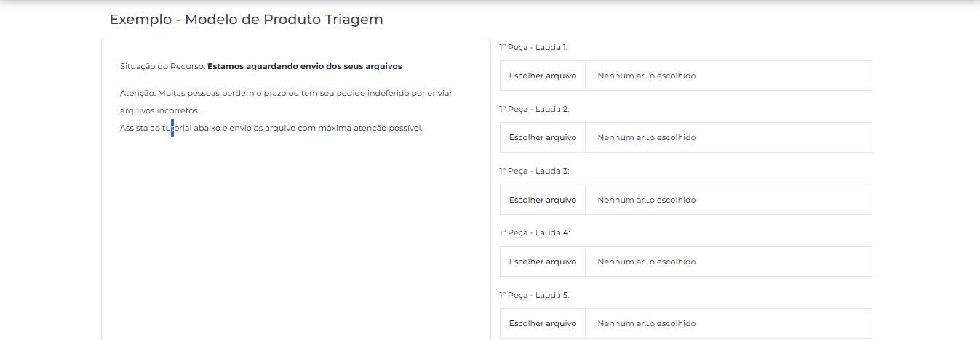Click the Lauda 4 'Nenhum ar...o escolhido' text
Image resolution: width=980 pixels, height=340 pixels.
647,262
